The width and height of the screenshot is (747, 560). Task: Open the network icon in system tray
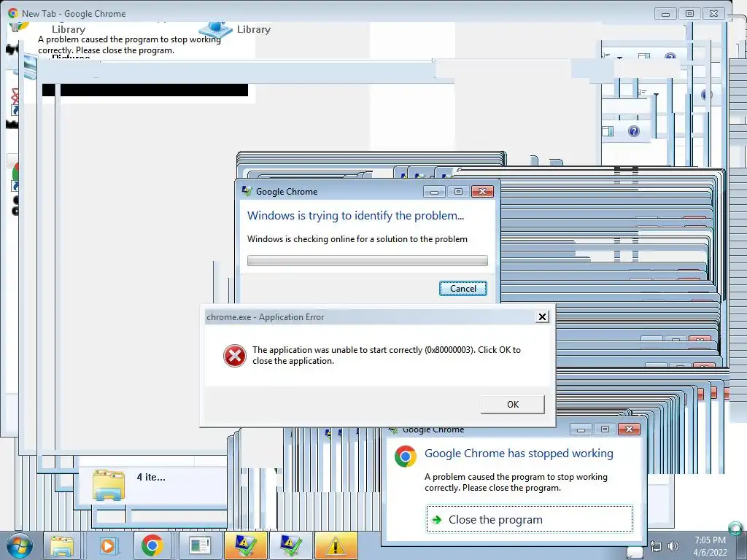click(x=656, y=547)
